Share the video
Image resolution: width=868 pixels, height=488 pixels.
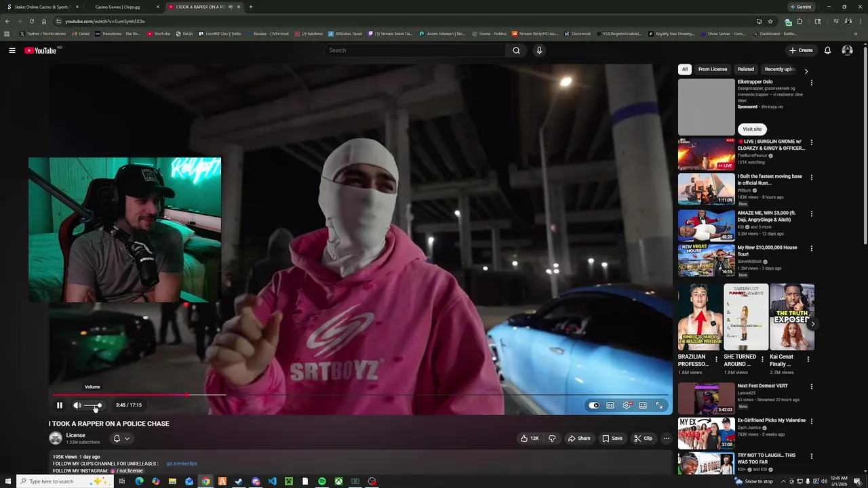pyautogui.click(x=579, y=439)
